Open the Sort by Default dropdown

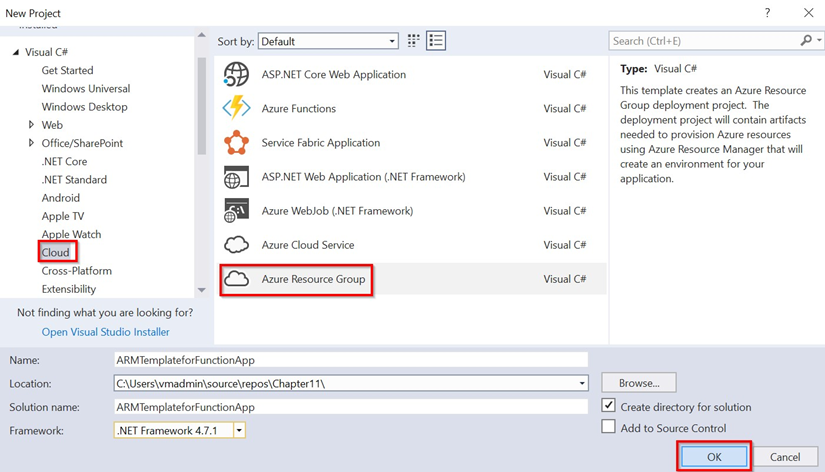392,41
